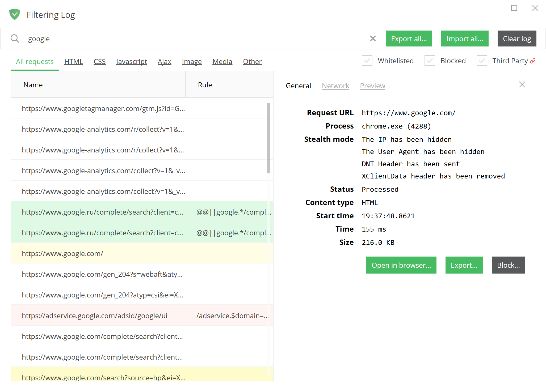Toggle the Whitelisted checkbox

coord(367,61)
